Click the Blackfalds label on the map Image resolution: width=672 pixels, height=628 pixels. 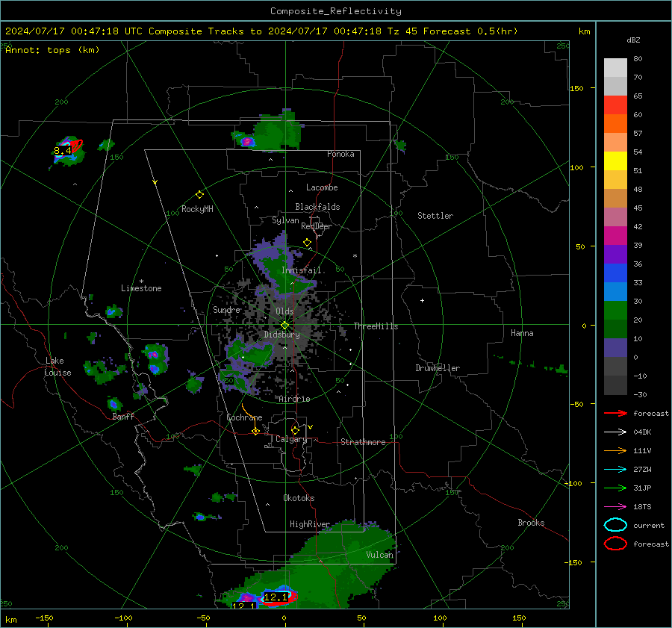pyautogui.click(x=317, y=207)
